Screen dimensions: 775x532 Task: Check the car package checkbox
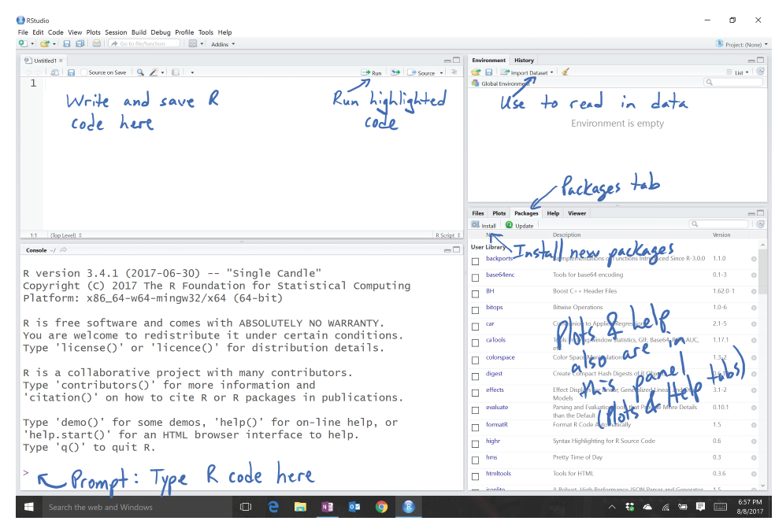click(x=476, y=327)
